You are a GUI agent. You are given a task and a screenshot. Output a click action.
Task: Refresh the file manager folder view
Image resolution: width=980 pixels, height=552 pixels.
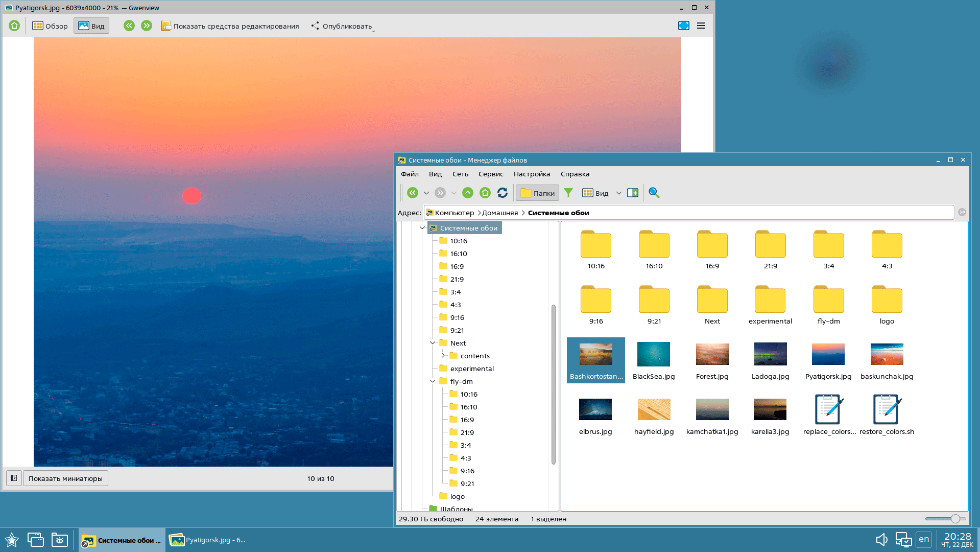(x=503, y=193)
